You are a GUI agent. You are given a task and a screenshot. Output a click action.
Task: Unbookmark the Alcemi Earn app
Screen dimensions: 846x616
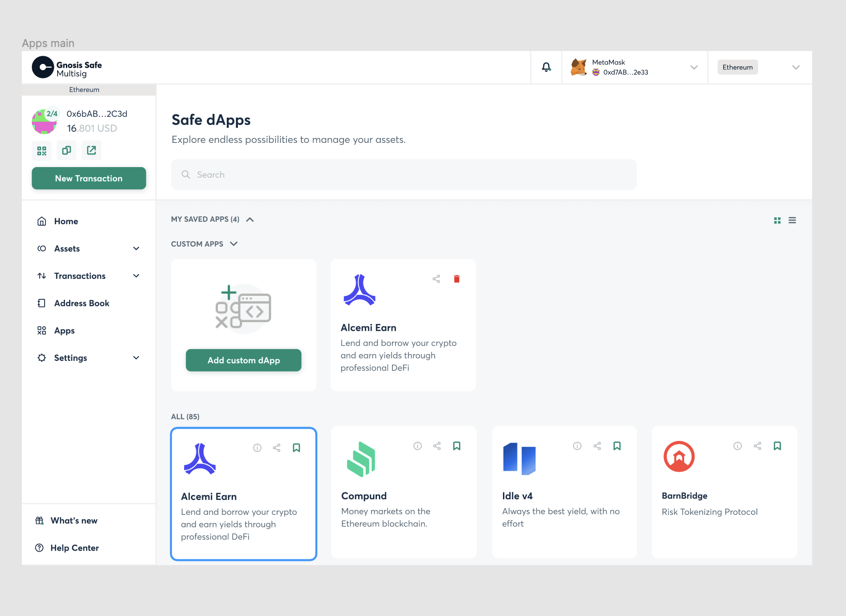pos(297,447)
